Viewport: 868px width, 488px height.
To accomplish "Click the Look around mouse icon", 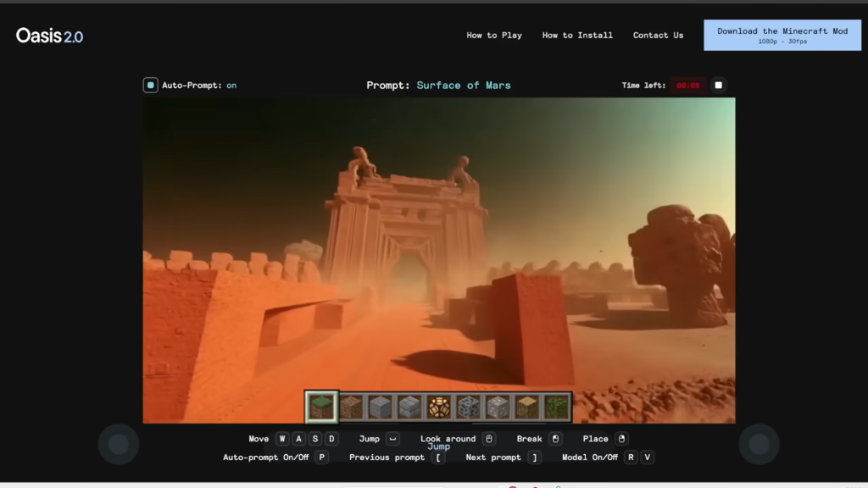I will 488,439.
